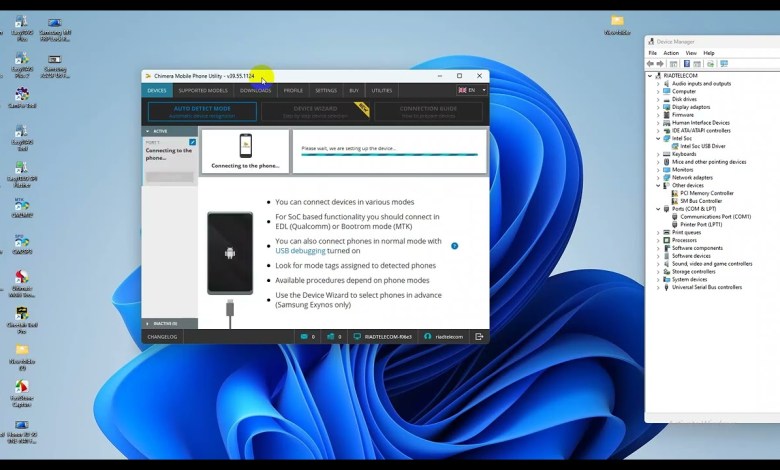Open Action menu in Device Manager
The width and height of the screenshot is (780, 470).
pos(671,53)
